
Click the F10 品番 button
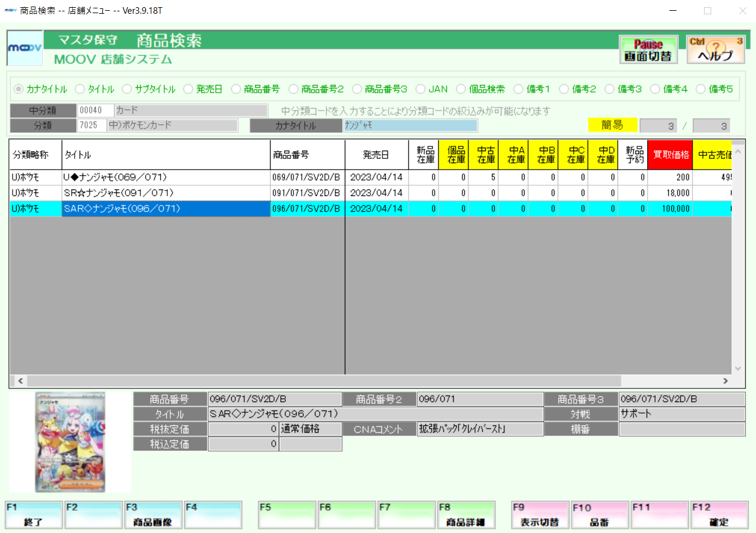tap(599, 515)
